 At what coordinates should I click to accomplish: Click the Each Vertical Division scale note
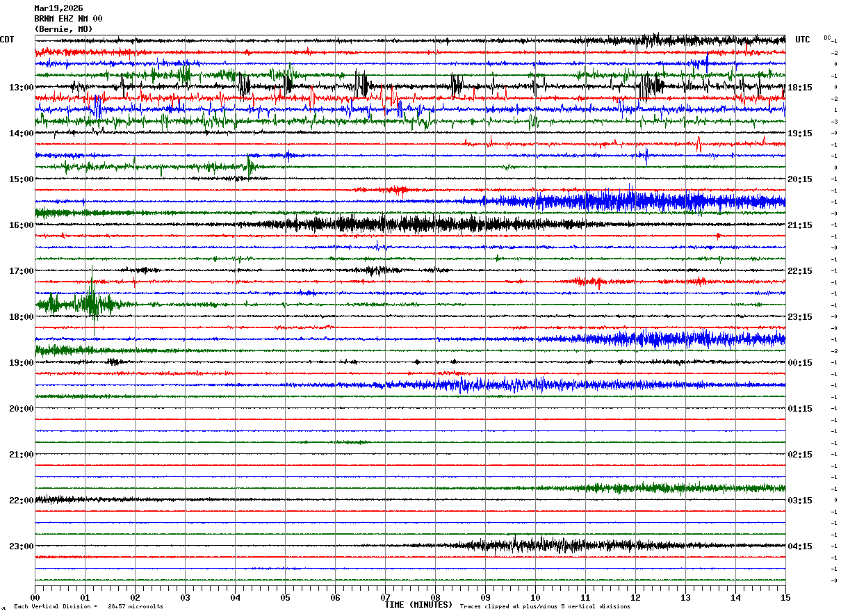[x=88, y=607]
